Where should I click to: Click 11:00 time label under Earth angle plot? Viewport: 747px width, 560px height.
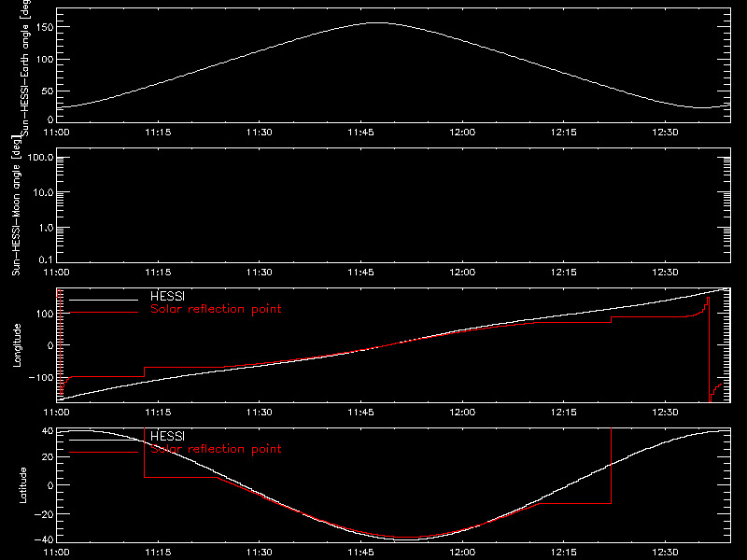click(56, 133)
